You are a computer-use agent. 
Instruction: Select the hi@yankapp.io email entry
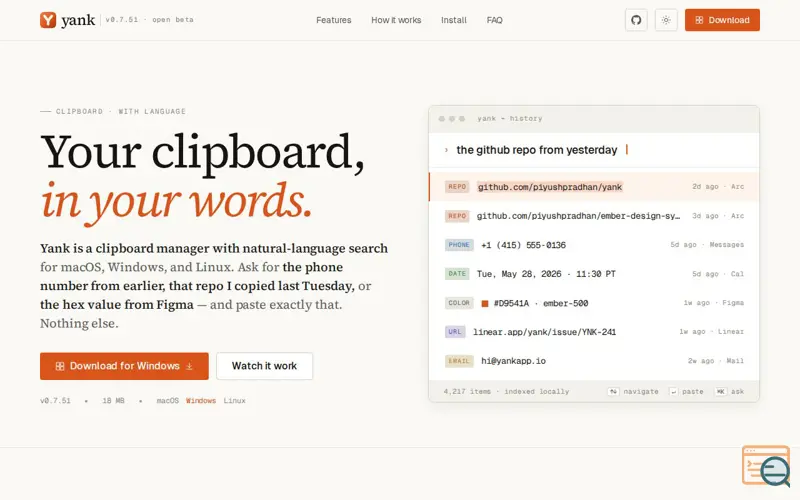click(x=594, y=361)
